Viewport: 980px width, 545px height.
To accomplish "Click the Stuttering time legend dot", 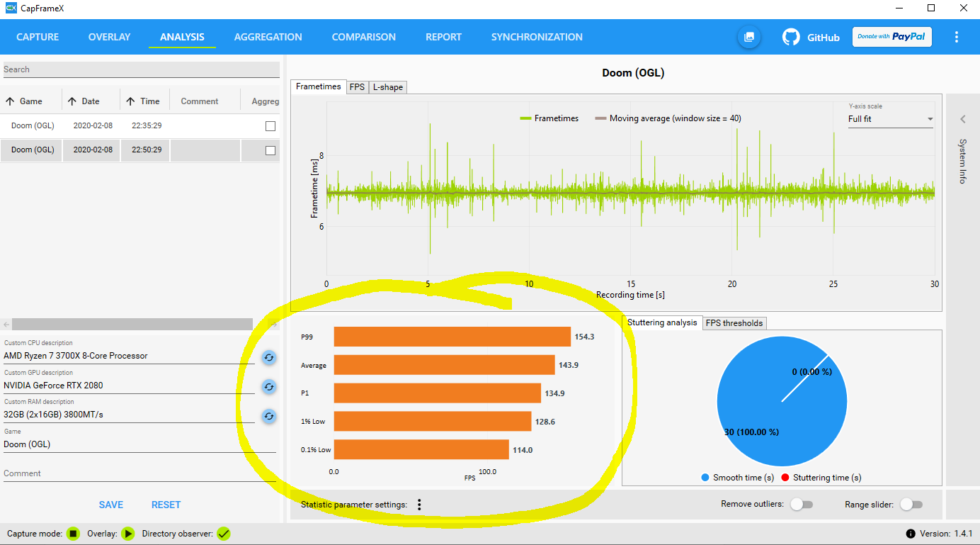I will (x=785, y=478).
